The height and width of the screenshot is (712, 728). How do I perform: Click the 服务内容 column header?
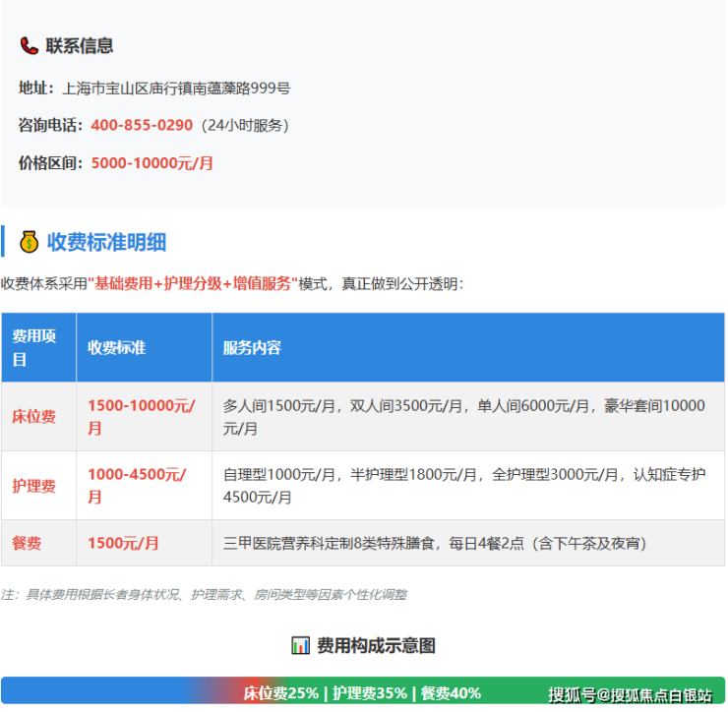click(x=252, y=348)
